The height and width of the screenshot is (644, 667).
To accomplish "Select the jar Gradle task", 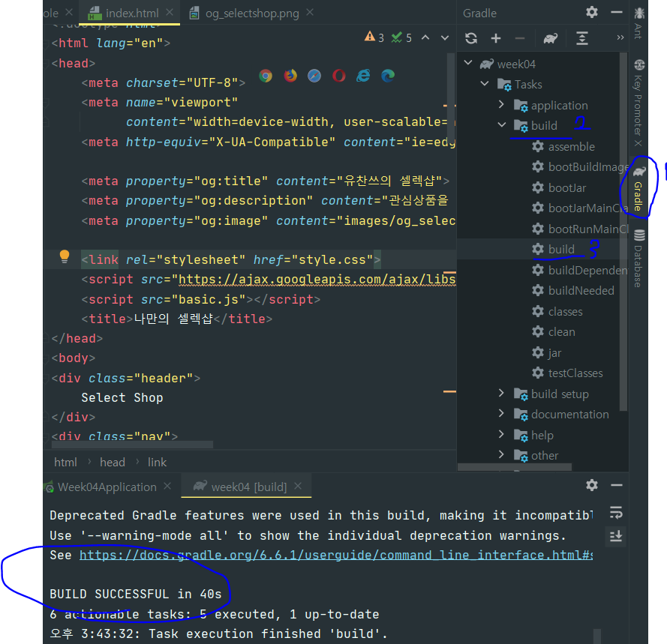I will point(547,352).
